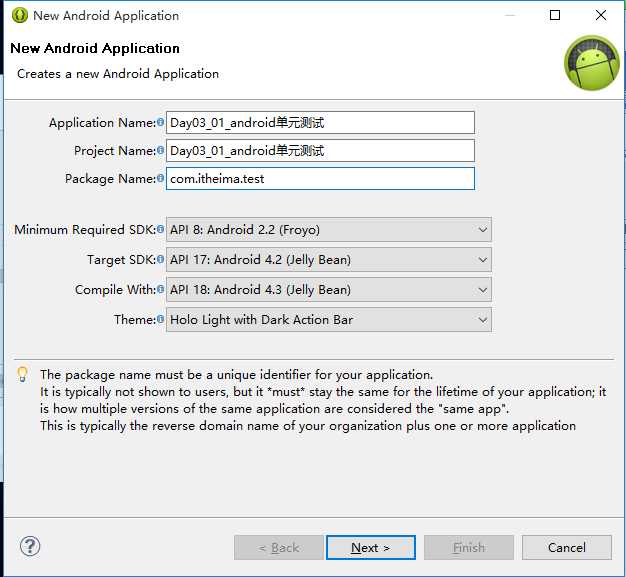
Task: Focus the Package Name text field
Action: click(x=320, y=178)
